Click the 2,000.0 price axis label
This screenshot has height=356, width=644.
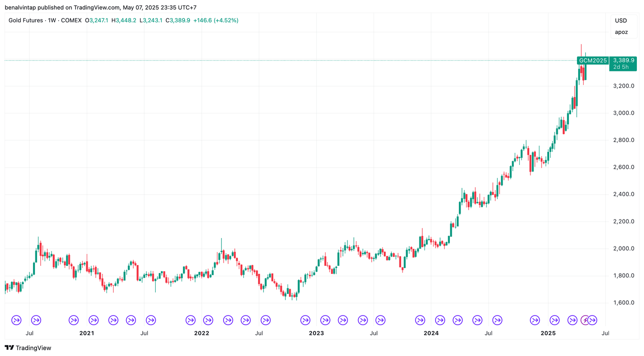click(623, 248)
